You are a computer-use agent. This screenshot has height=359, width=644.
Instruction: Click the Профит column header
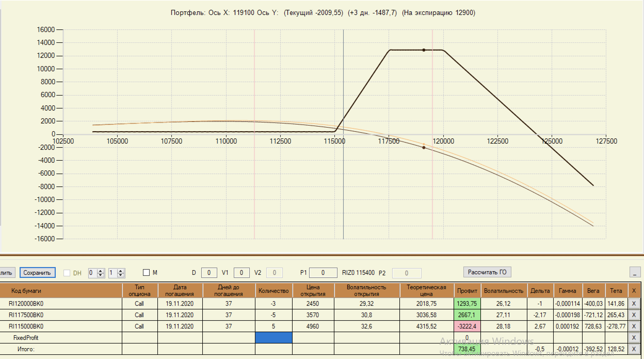(467, 291)
